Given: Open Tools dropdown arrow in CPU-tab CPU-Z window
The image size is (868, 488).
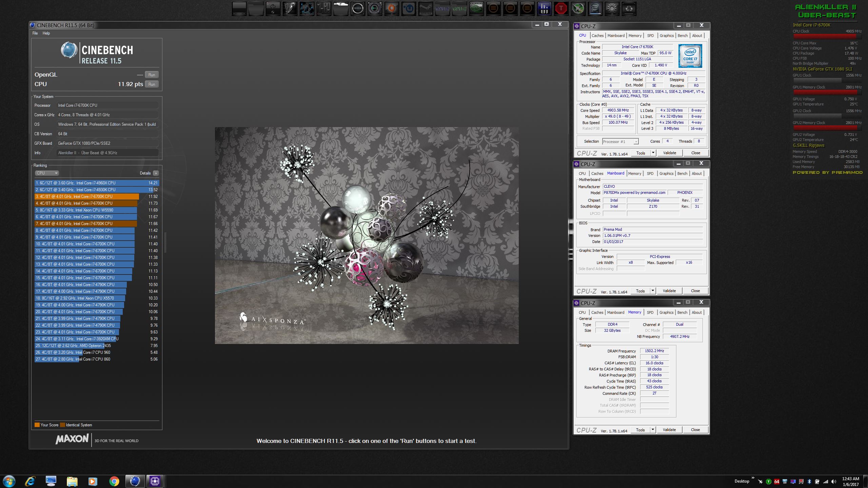Looking at the screenshot, I should [653, 153].
